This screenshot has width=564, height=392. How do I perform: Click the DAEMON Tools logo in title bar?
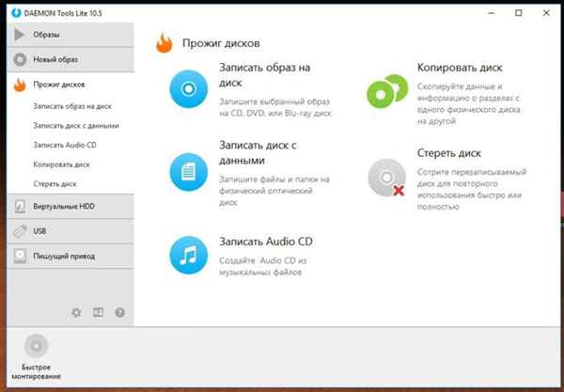click(16, 13)
